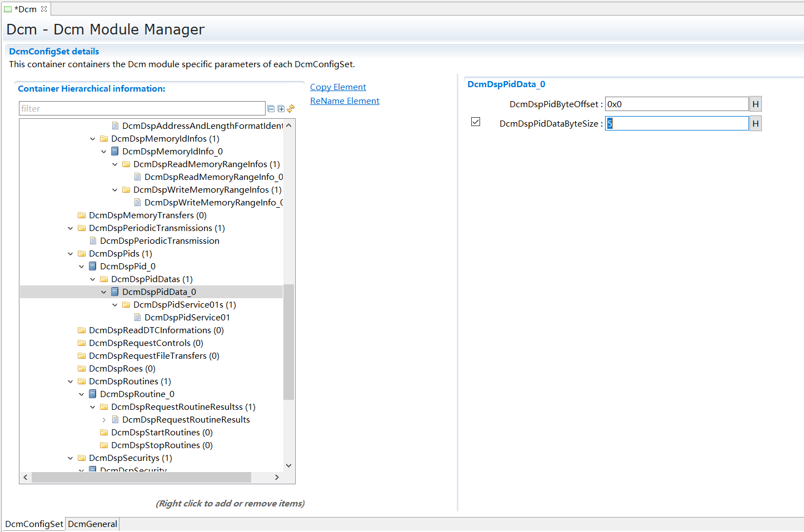The height and width of the screenshot is (532, 804).
Task: Collapse the DcmDspPeriodicTransmissions node
Action: pyautogui.click(x=71, y=228)
